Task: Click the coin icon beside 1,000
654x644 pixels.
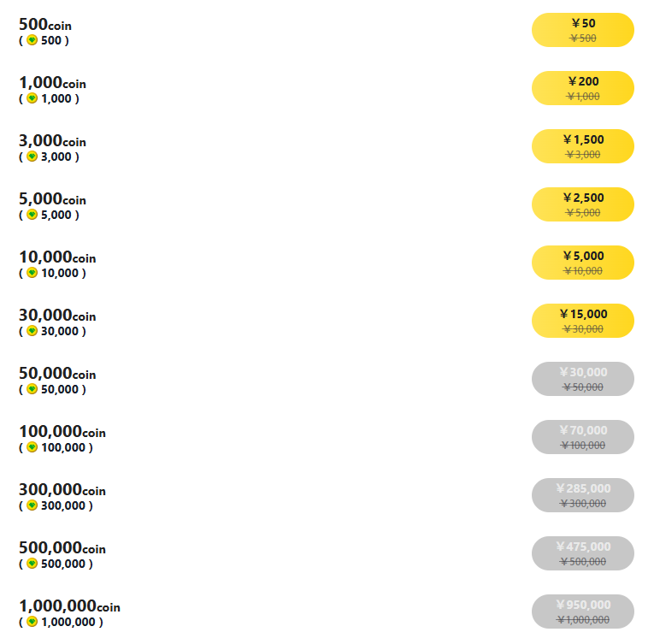Action: coord(32,98)
